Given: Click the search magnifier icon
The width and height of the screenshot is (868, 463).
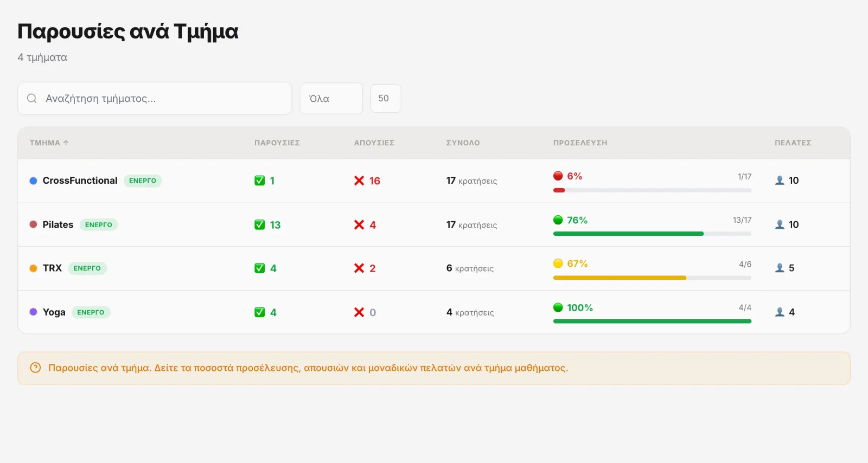Looking at the screenshot, I should pyautogui.click(x=32, y=98).
